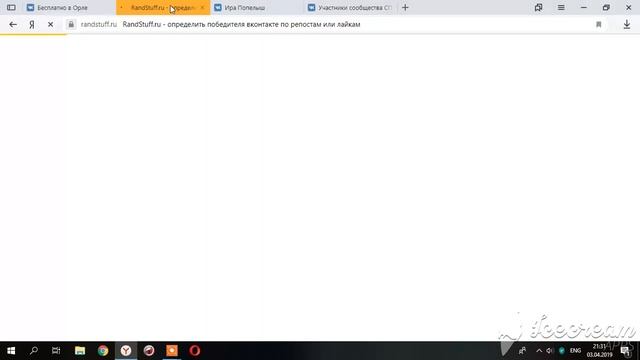Viewport: 640px width, 360px height.
Task: Open Windows taskbar search
Action: coord(34,351)
